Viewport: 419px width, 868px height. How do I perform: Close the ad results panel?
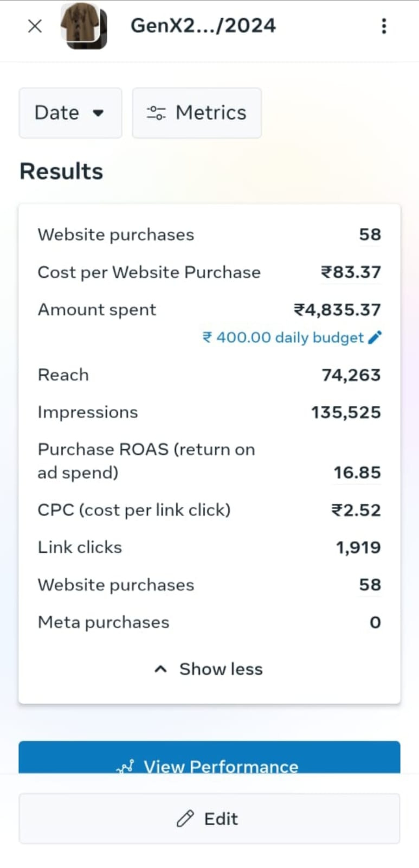click(x=35, y=26)
